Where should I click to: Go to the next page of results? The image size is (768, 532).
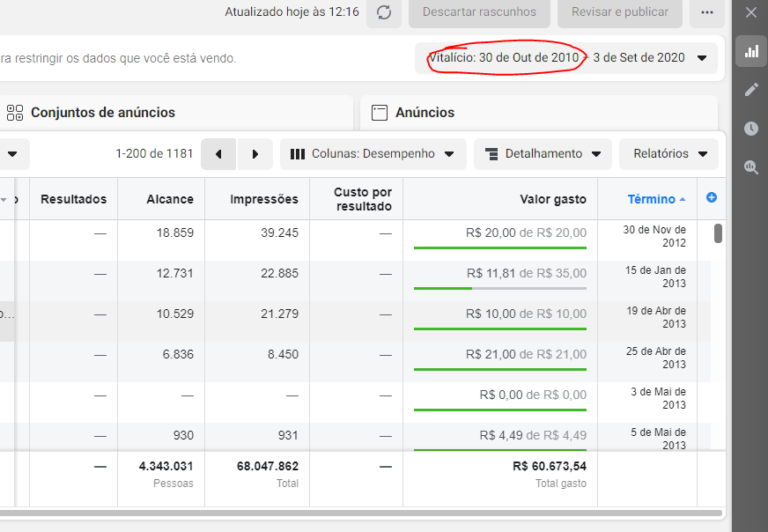[255, 154]
